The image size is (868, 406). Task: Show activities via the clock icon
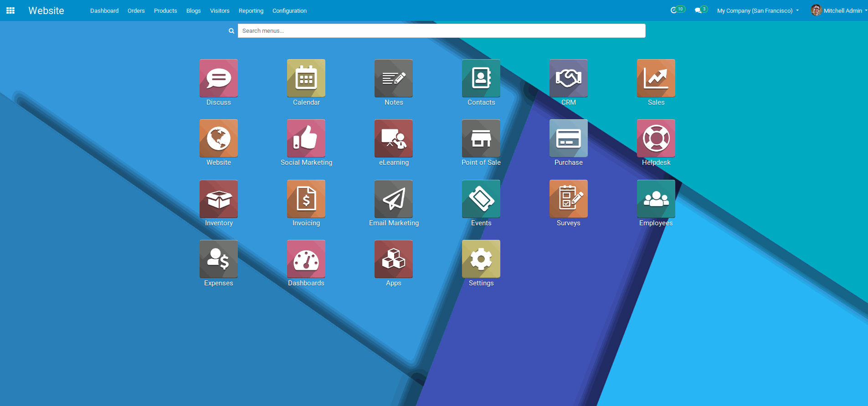pos(674,10)
